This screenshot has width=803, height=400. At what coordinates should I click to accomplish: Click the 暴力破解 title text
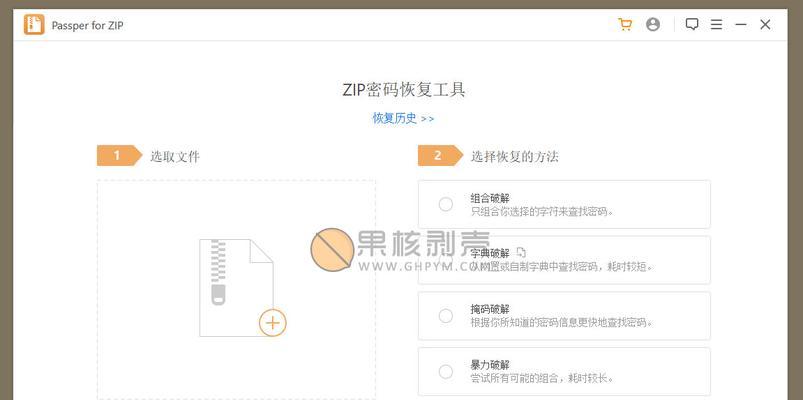point(490,365)
